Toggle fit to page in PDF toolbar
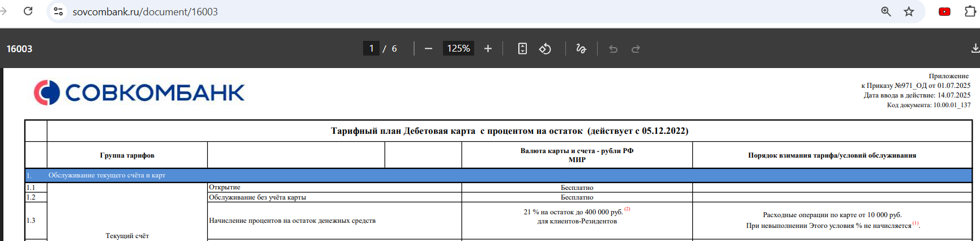980x241 pixels. (x=522, y=49)
